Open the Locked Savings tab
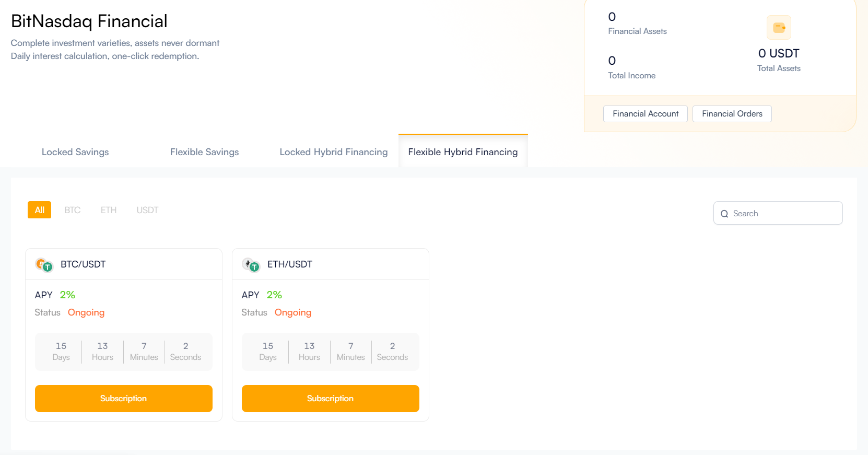Viewport: 868px width, 455px height. [x=75, y=152]
